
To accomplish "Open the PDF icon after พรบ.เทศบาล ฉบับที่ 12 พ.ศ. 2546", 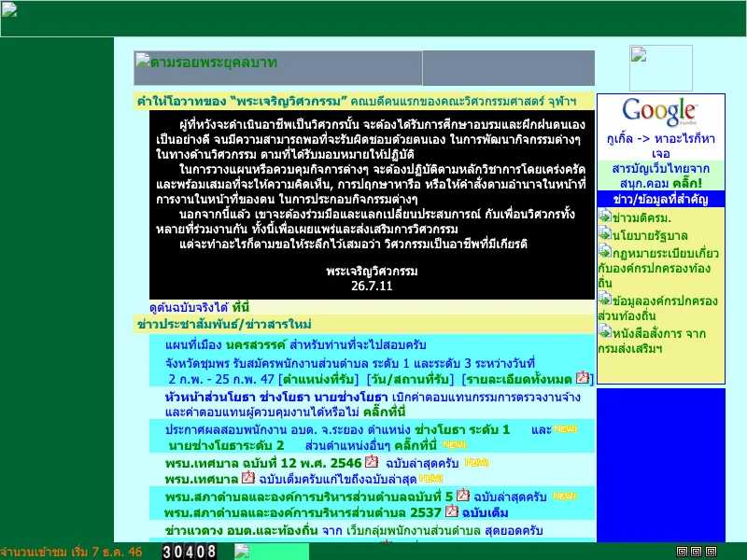I will [x=372, y=461].
